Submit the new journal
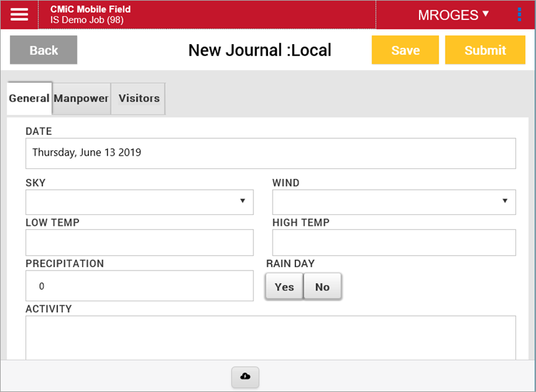 click(x=485, y=50)
